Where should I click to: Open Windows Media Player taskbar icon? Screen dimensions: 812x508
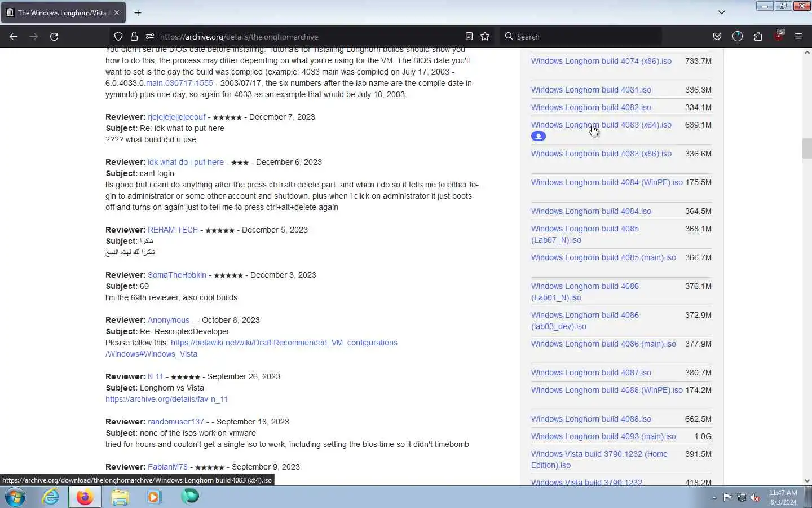tap(154, 497)
